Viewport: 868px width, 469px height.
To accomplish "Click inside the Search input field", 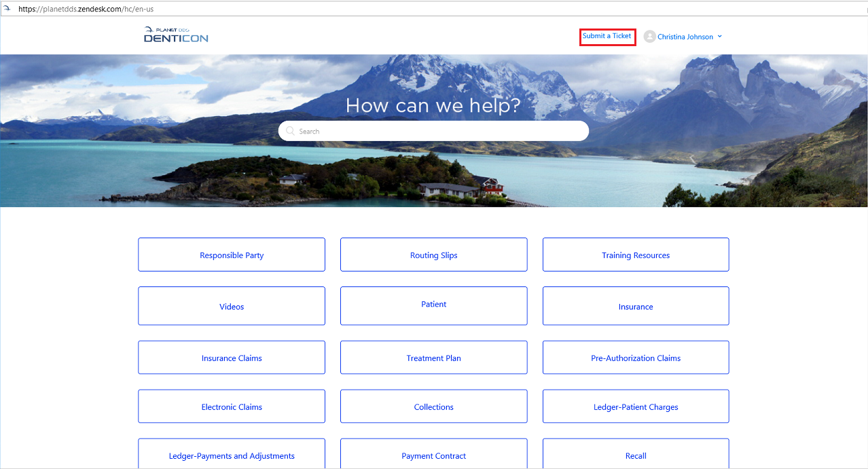I will tap(433, 130).
